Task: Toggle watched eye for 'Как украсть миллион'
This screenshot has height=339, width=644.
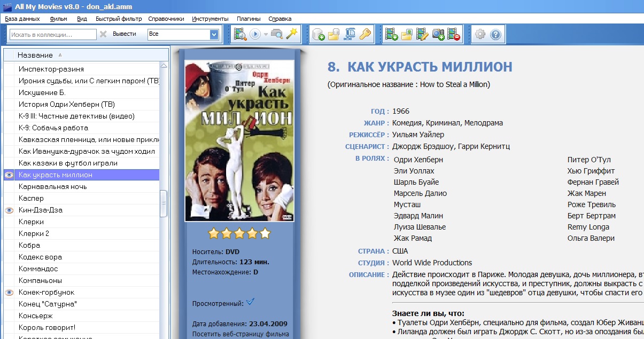Action: tap(9, 175)
